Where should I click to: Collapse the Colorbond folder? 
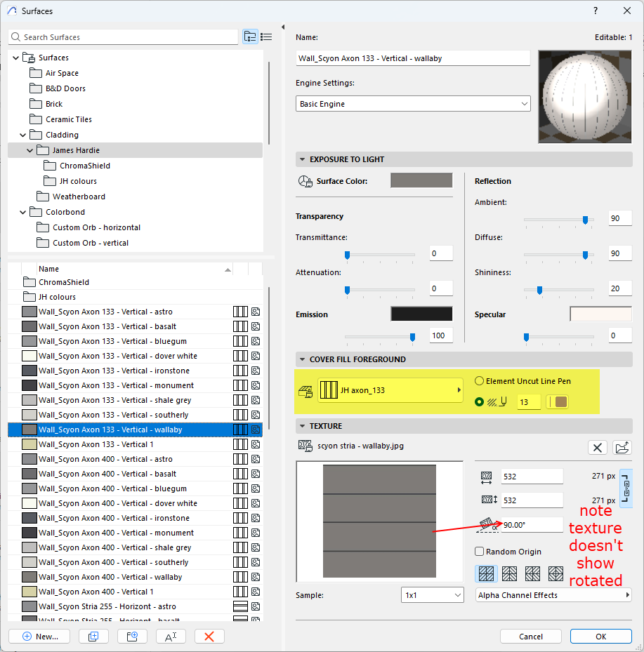point(23,212)
